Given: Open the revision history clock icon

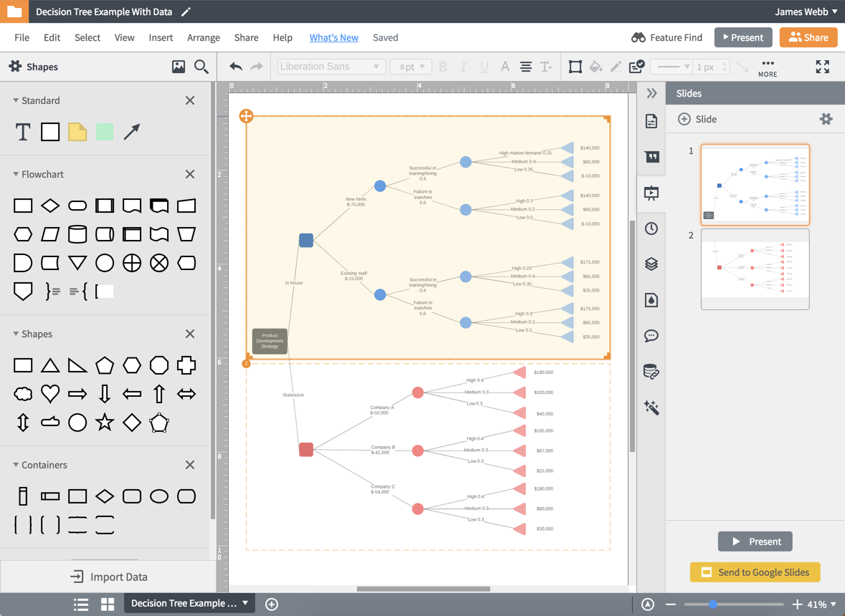Looking at the screenshot, I should 651,228.
